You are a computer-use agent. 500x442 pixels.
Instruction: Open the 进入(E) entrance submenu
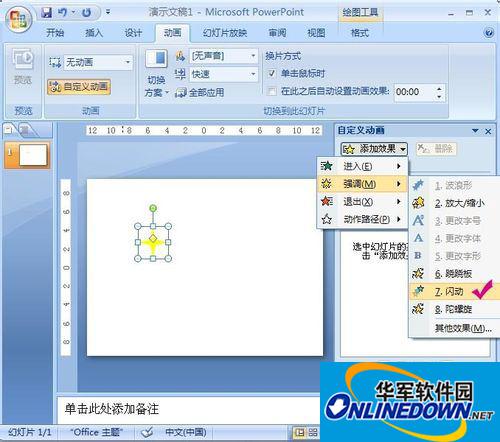pos(362,166)
